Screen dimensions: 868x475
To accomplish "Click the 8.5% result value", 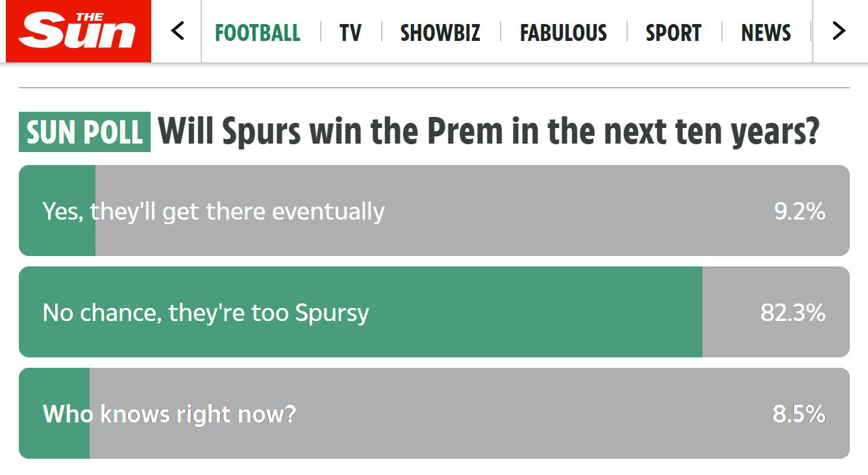I will click(799, 414).
